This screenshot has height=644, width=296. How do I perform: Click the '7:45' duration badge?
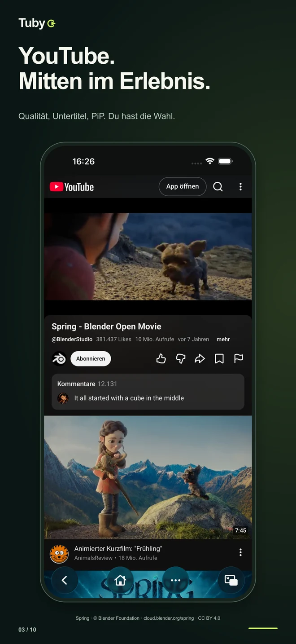[x=240, y=530]
